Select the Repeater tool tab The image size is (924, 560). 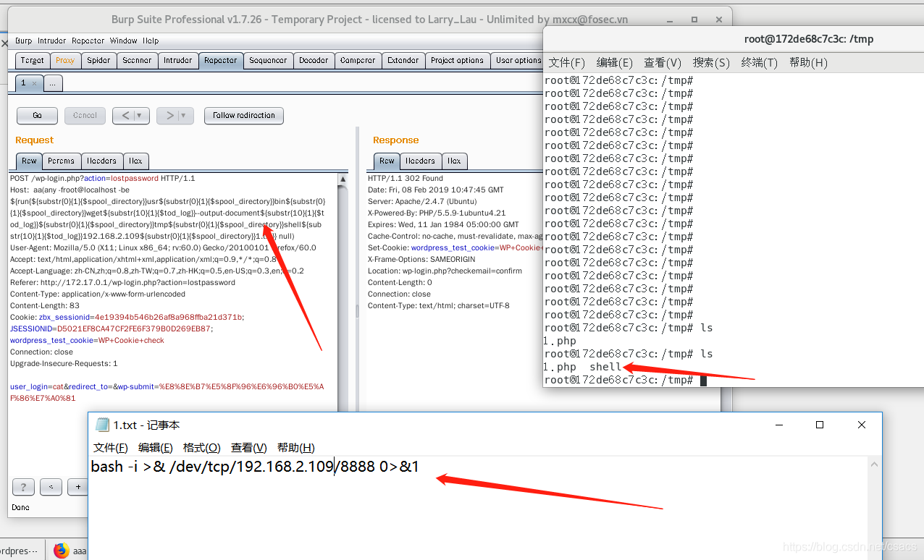point(220,61)
